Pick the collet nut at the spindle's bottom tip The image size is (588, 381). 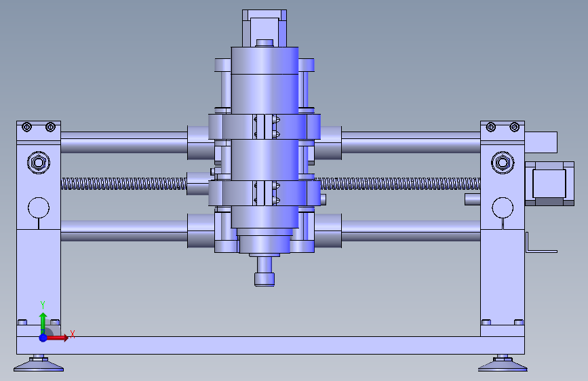[264, 279]
